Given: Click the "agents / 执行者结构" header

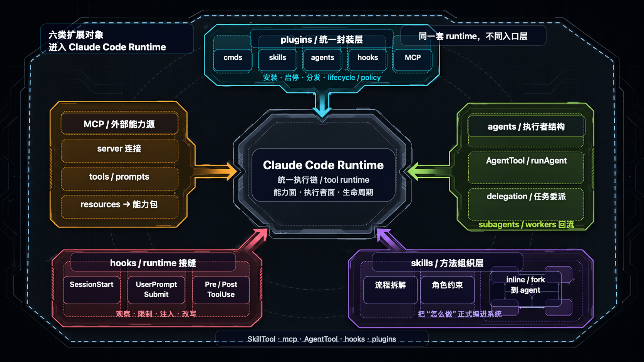Looking at the screenshot, I should coord(526,127).
